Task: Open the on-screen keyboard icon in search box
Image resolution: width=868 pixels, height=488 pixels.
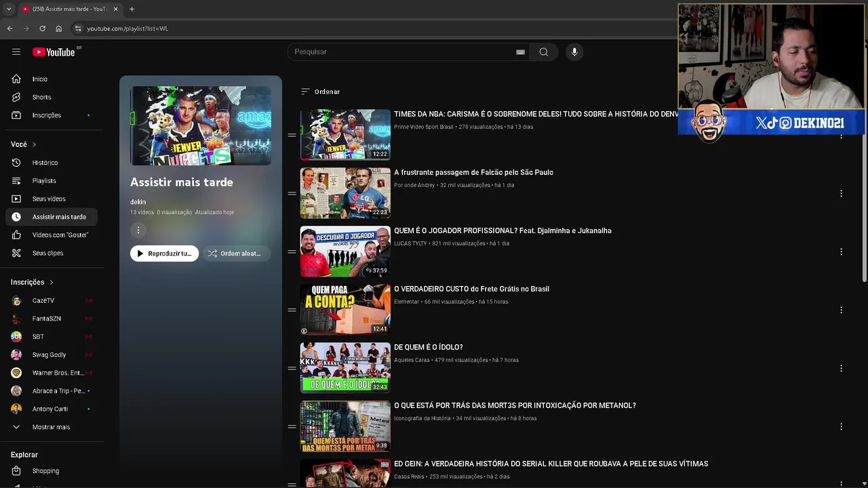Action: click(x=520, y=52)
